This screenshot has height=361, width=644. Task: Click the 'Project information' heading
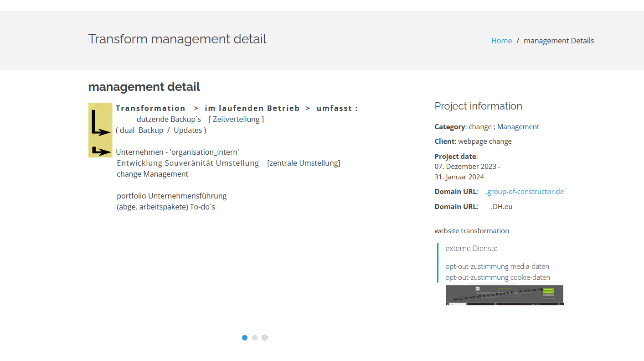pyautogui.click(x=478, y=106)
